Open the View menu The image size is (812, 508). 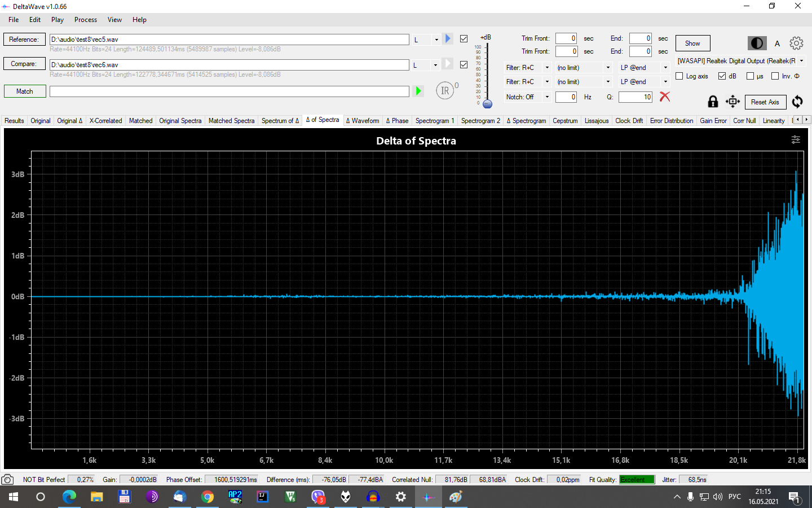pyautogui.click(x=114, y=19)
